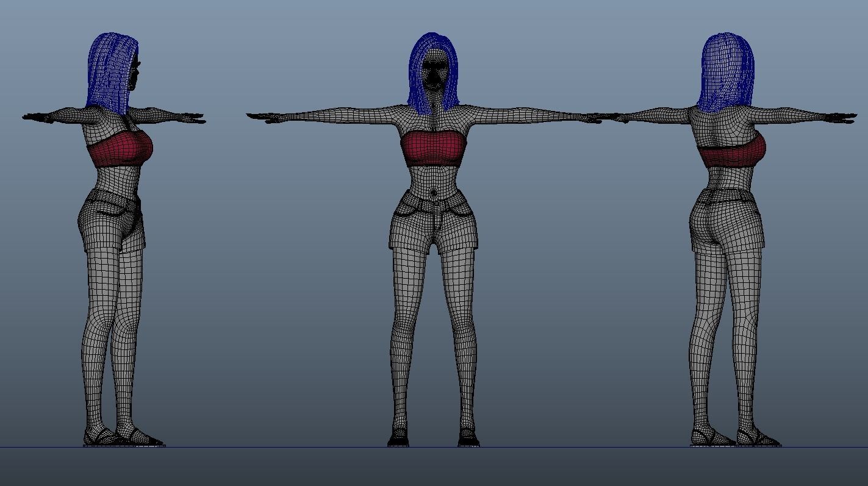This screenshot has width=868, height=486.
Task: Select the blue hair on the back-view model
Action: pyautogui.click(x=726, y=73)
